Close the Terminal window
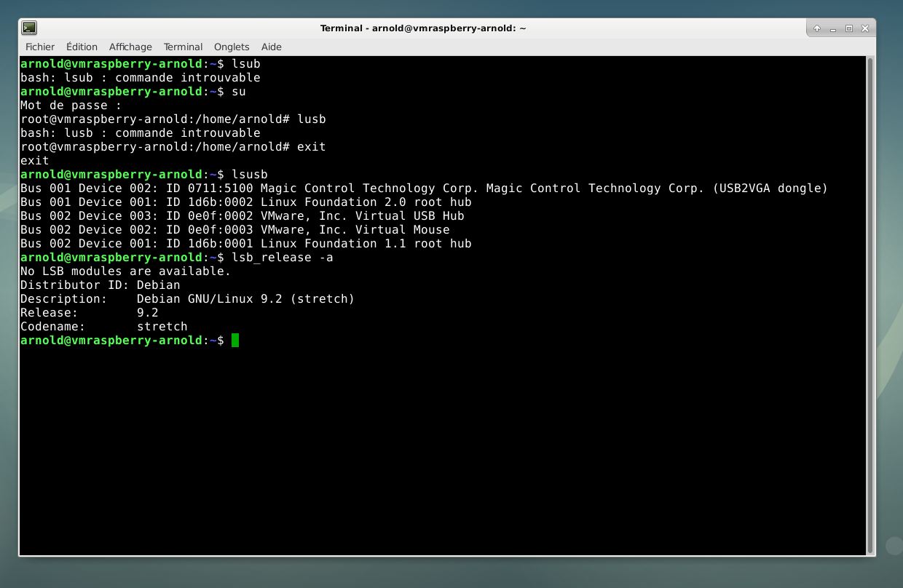This screenshot has width=903, height=588. (x=865, y=28)
